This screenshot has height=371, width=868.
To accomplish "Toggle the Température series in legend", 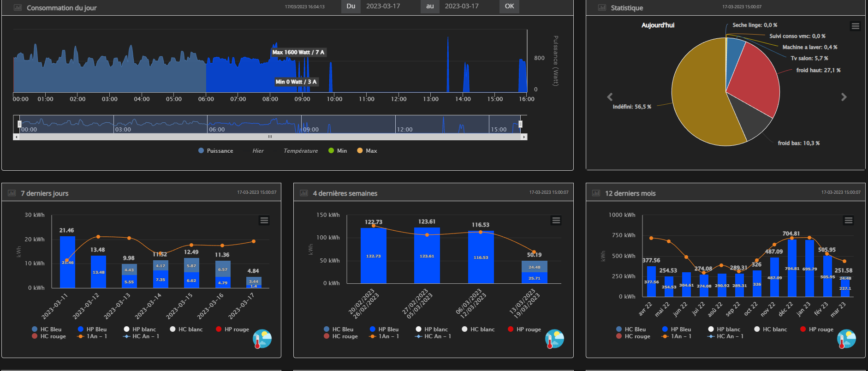I will (301, 151).
